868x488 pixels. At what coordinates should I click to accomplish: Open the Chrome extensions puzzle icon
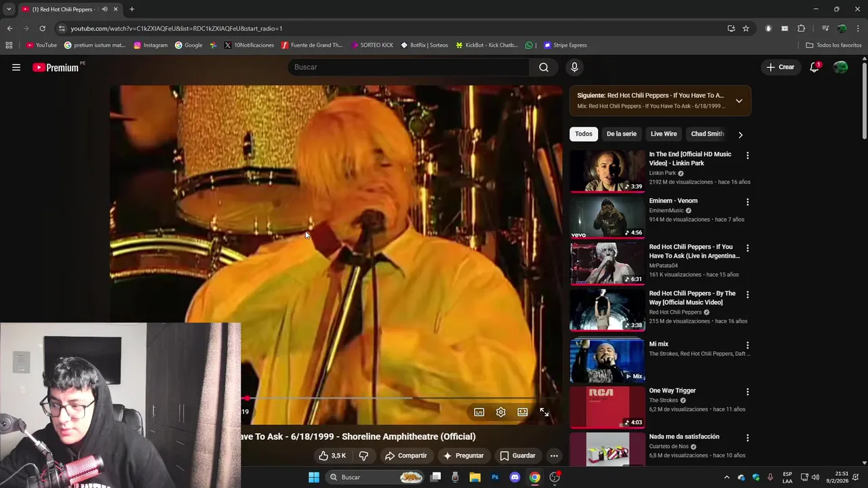pos(802,28)
